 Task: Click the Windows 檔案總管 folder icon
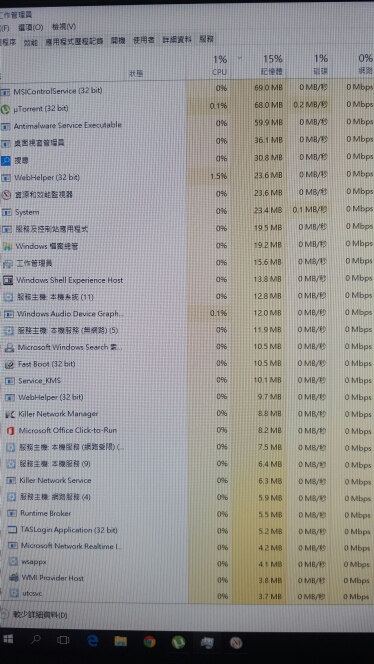pyautogui.click(x=7, y=246)
